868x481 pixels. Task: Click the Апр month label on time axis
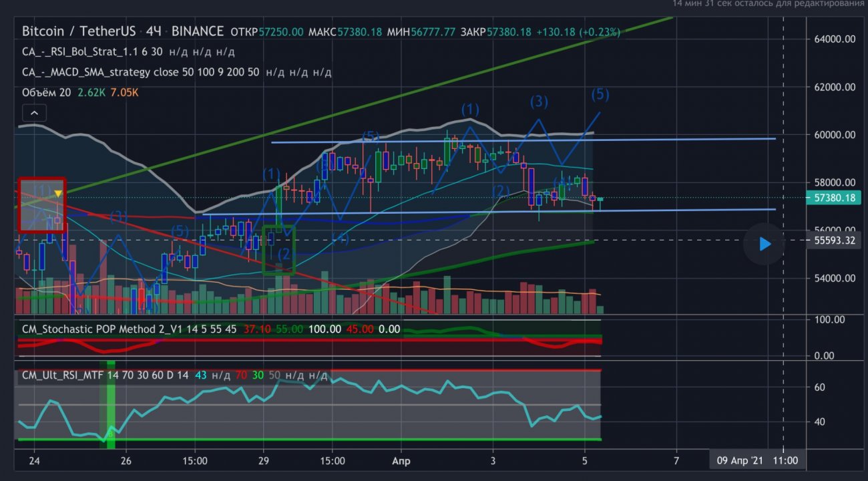(401, 461)
